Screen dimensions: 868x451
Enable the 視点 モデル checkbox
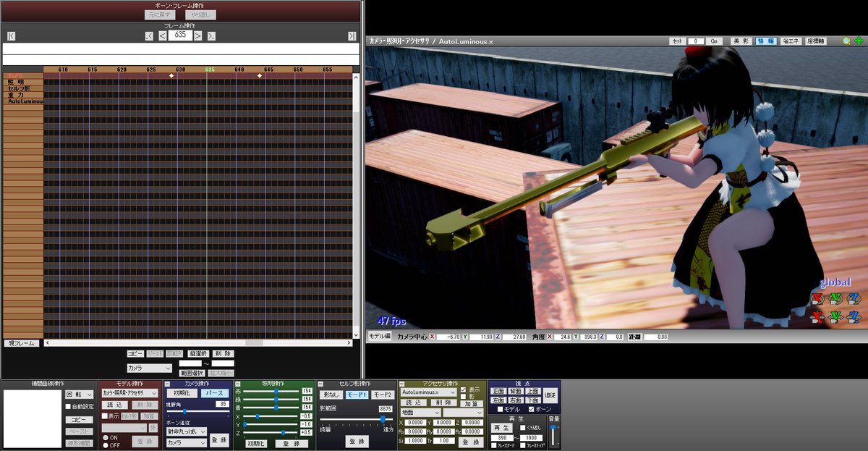[498, 410]
